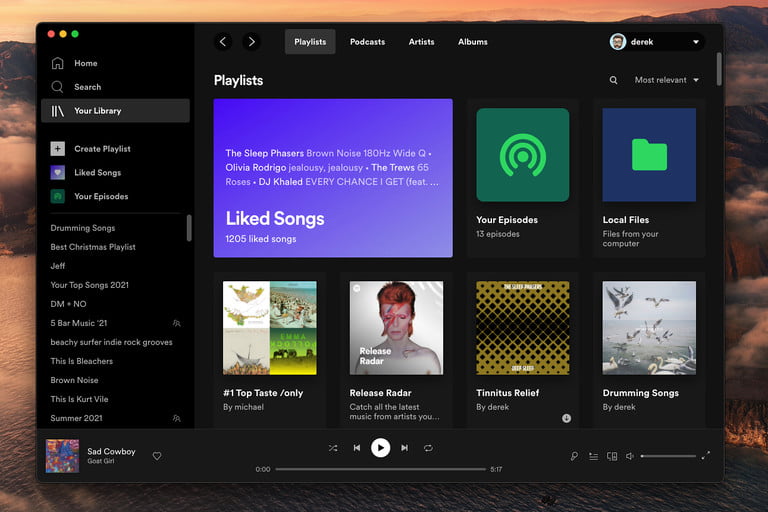The width and height of the screenshot is (768, 512).
Task: Skip to next track
Action: pyautogui.click(x=405, y=448)
